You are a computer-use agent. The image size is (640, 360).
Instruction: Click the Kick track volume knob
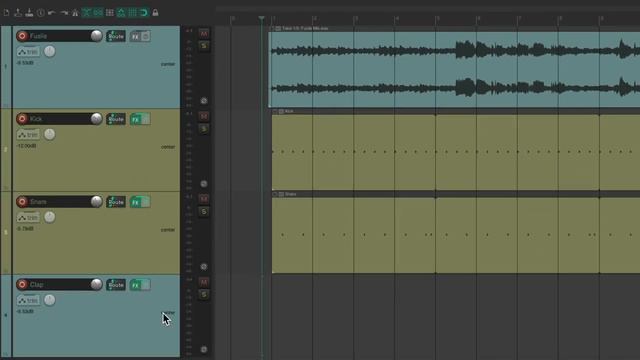(96, 119)
